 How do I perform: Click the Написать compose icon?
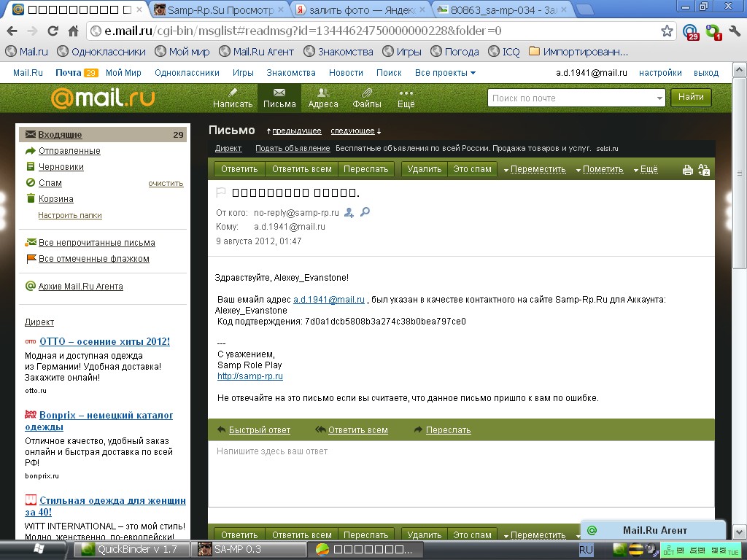tap(233, 98)
